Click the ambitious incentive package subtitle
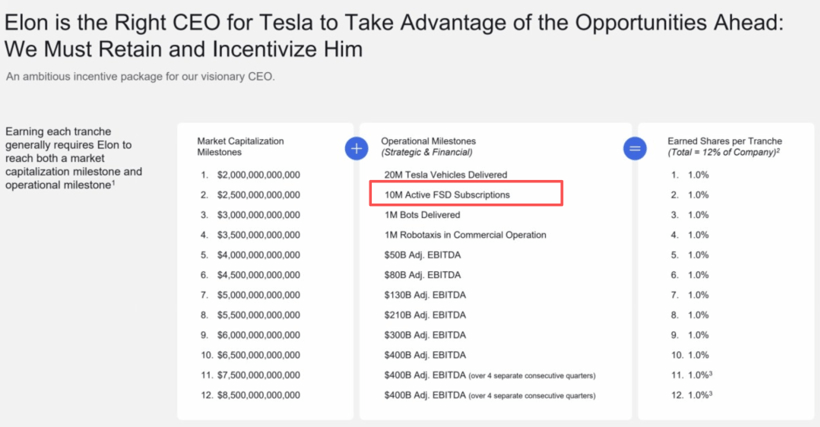820x427 pixels. [x=140, y=76]
